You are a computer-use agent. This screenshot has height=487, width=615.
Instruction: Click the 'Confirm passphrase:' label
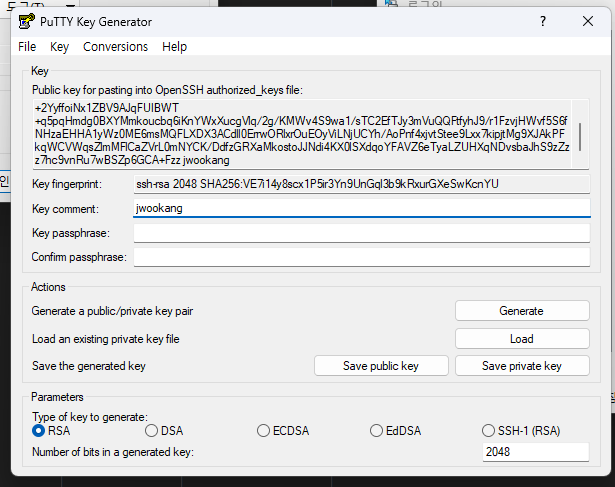pyautogui.click(x=79, y=257)
